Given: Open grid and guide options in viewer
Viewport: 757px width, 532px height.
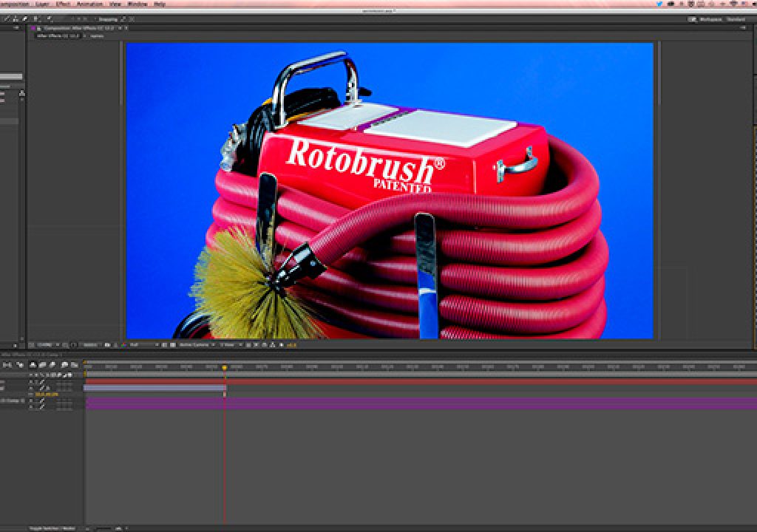Looking at the screenshot, I should pyautogui.click(x=65, y=344).
